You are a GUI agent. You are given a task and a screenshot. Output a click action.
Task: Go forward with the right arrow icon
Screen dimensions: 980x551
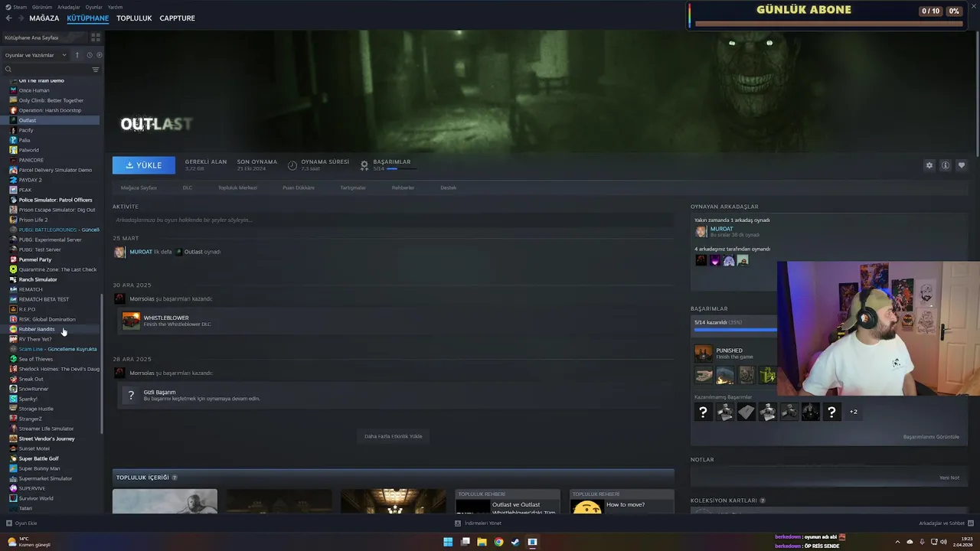click(21, 18)
